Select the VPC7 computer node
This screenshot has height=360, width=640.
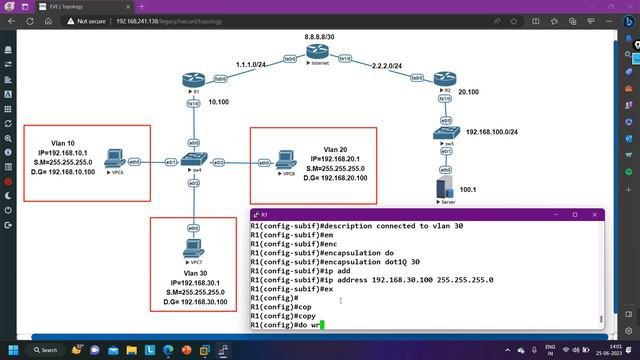[193, 248]
